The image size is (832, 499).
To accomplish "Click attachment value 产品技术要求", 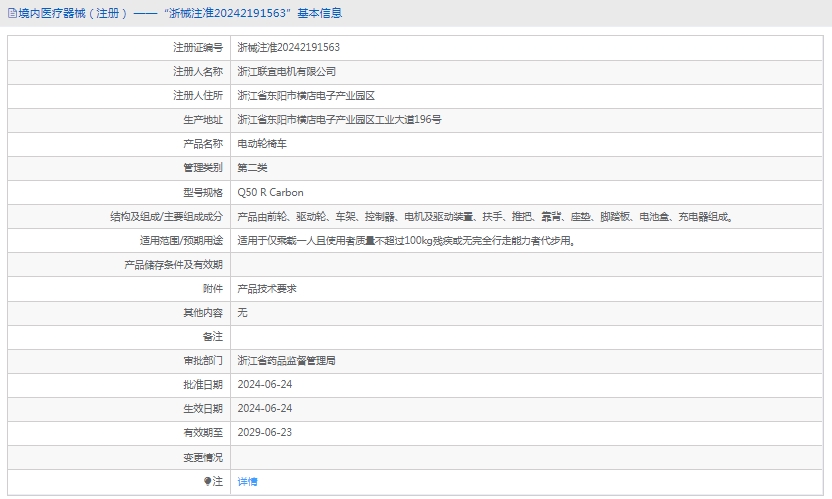I will click(x=267, y=288).
